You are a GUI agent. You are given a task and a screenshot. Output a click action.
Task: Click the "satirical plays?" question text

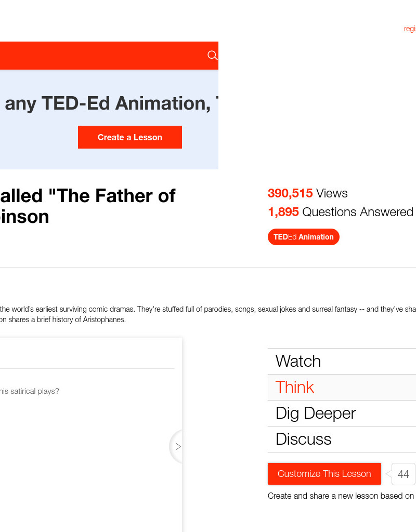point(29,391)
